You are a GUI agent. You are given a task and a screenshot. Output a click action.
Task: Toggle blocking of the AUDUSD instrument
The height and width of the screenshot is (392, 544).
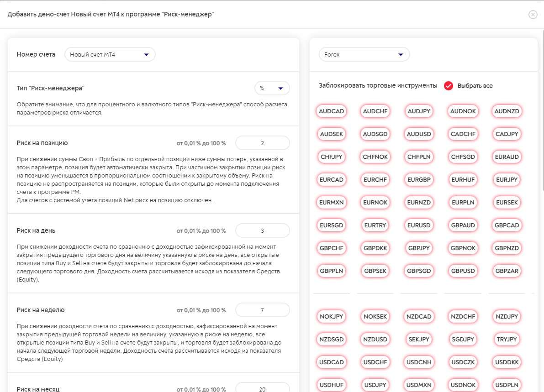click(x=419, y=134)
